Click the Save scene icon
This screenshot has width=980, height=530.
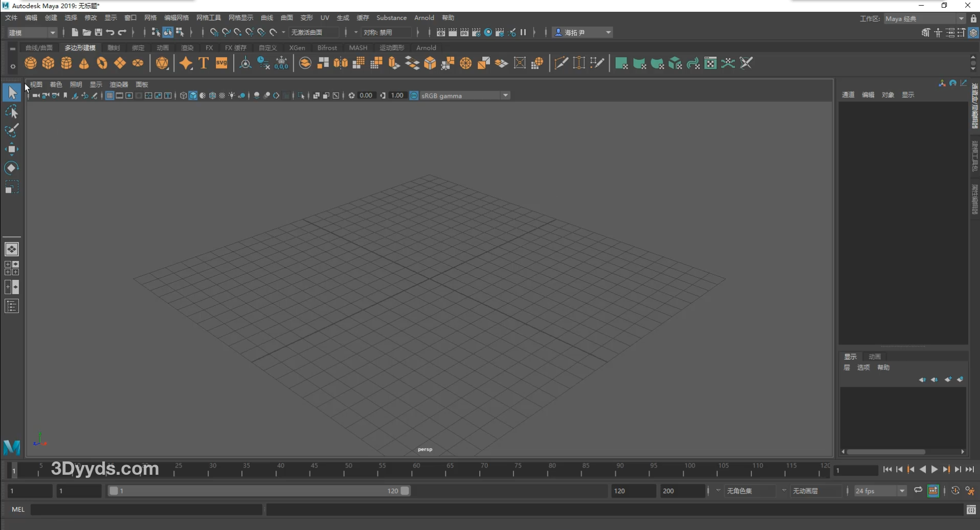click(x=98, y=32)
